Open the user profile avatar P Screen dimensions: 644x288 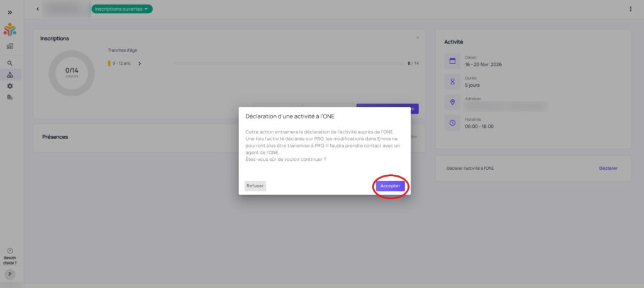pos(10,275)
